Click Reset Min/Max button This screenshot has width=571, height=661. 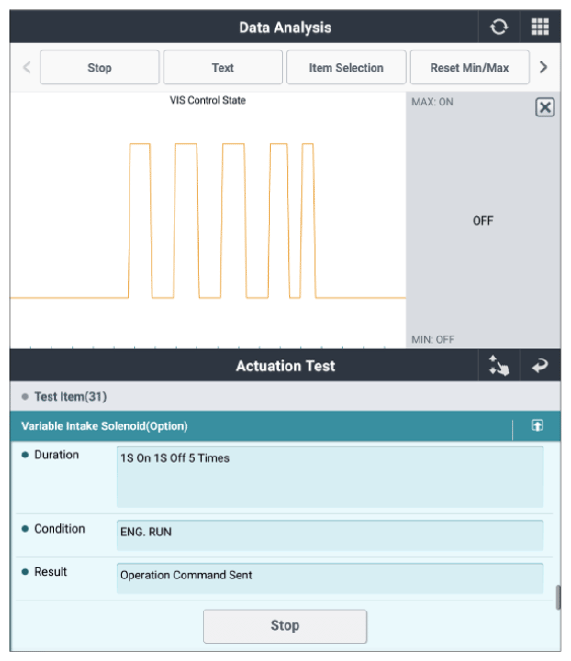coord(469,67)
